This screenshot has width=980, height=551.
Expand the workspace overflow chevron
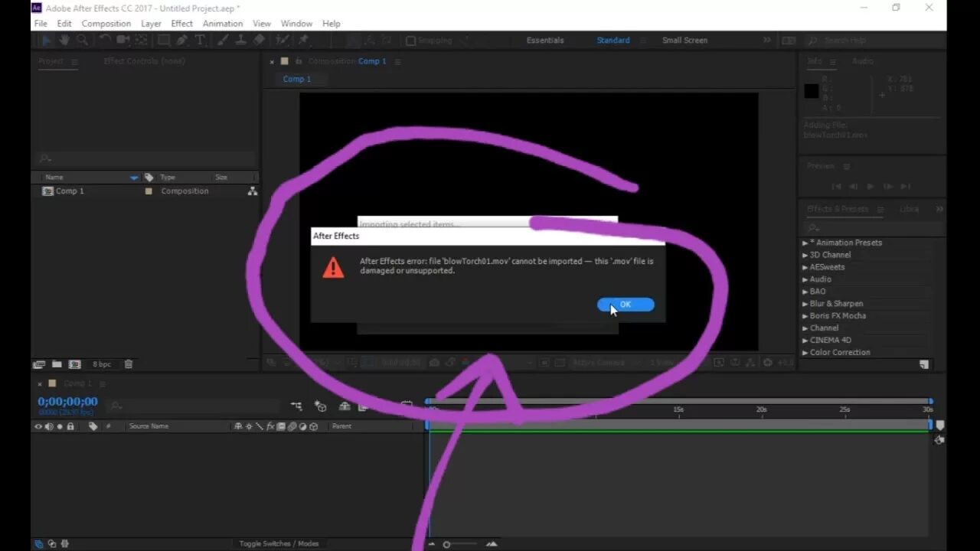coord(766,41)
